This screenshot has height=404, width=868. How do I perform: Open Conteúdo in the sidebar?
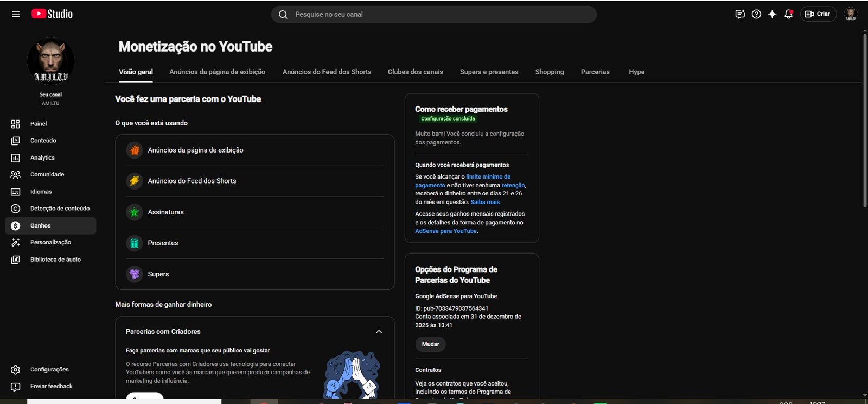(43, 141)
